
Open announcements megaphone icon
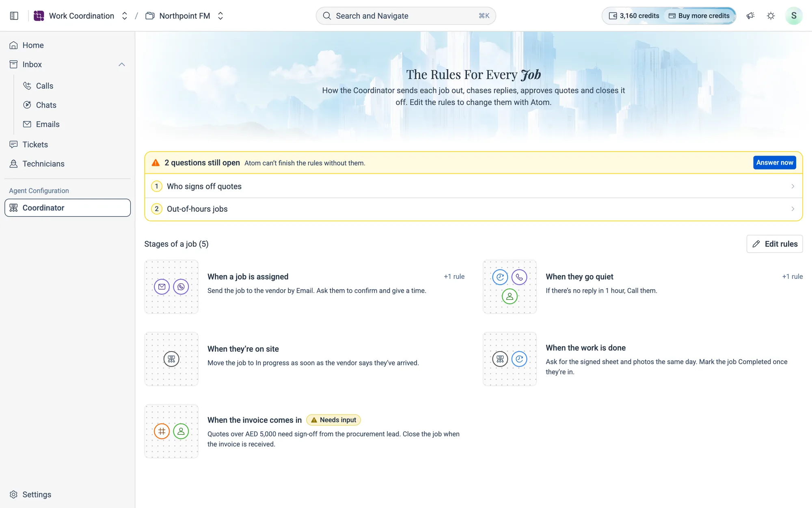(x=750, y=16)
